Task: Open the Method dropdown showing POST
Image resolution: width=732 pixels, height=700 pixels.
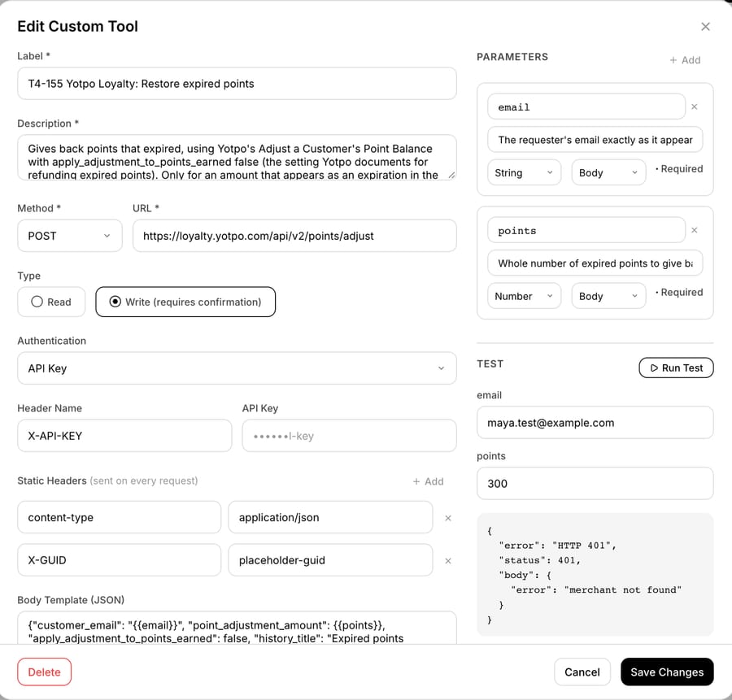Action: [x=70, y=236]
